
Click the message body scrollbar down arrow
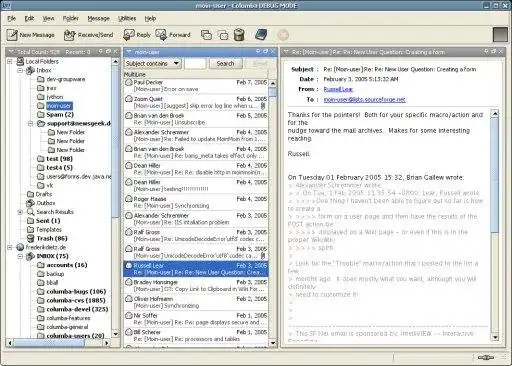click(495, 337)
